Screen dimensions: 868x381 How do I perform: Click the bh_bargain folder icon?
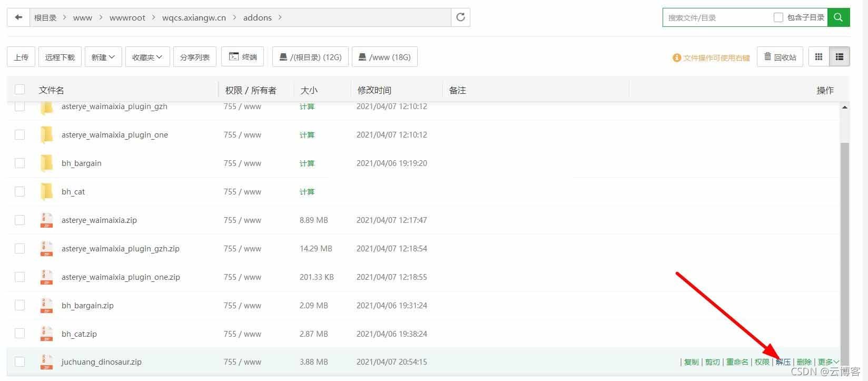(x=46, y=163)
